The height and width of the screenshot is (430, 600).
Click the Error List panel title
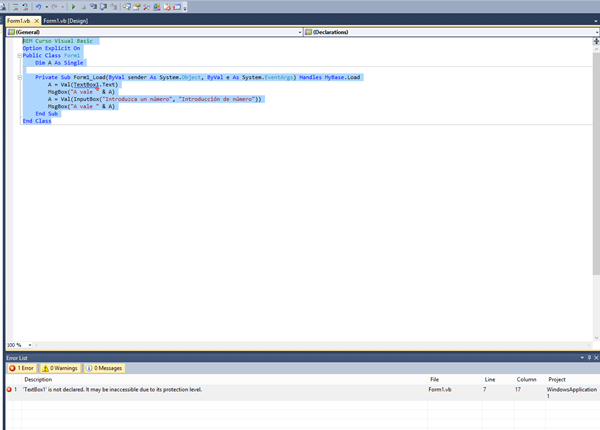click(x=17, y=358)
